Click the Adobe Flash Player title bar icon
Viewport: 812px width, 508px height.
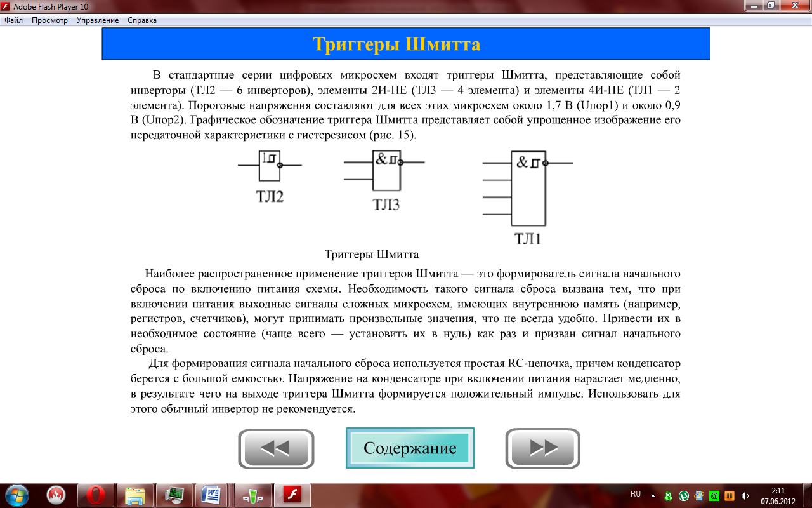(6, 6)
